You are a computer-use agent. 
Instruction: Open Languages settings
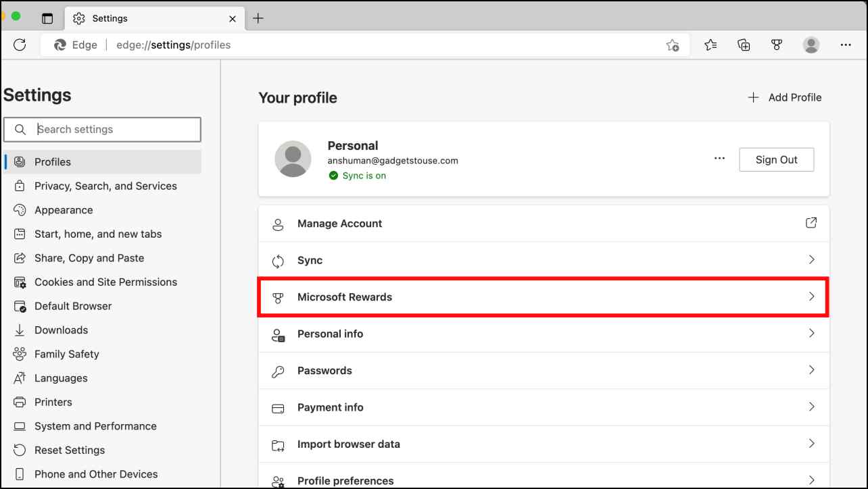tap(102, 378)
